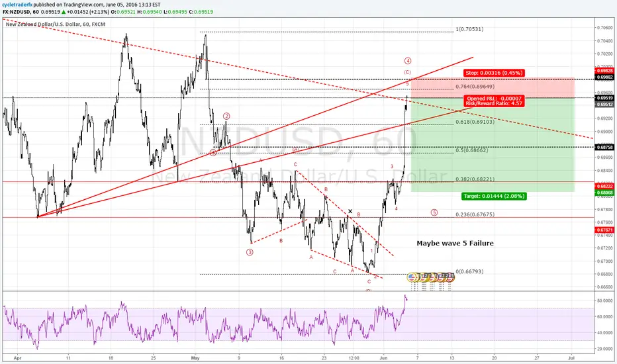The height and width of the screenshot is (364, 617).
Task: Click the (C) wave label under circled 4
Action: [408, 72]
